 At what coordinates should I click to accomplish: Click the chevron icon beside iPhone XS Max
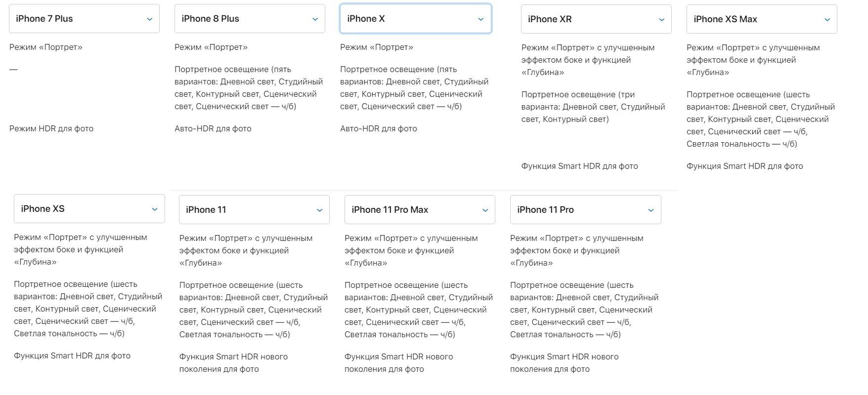click(x=827, y=20)
